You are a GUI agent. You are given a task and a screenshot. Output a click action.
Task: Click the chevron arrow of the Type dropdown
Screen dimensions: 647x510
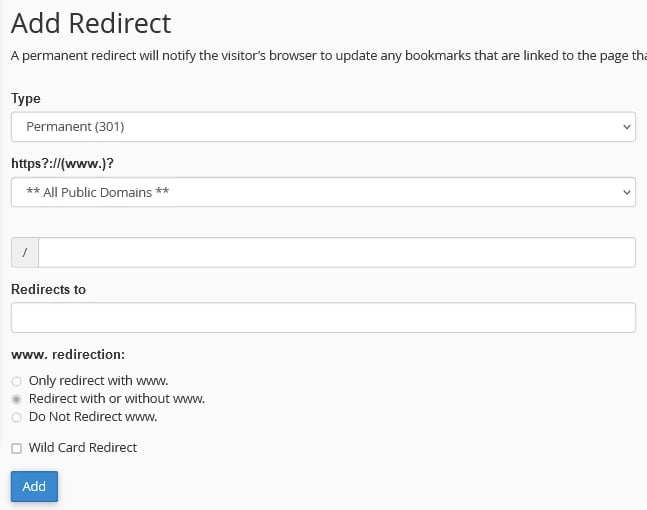click(626, 127)
